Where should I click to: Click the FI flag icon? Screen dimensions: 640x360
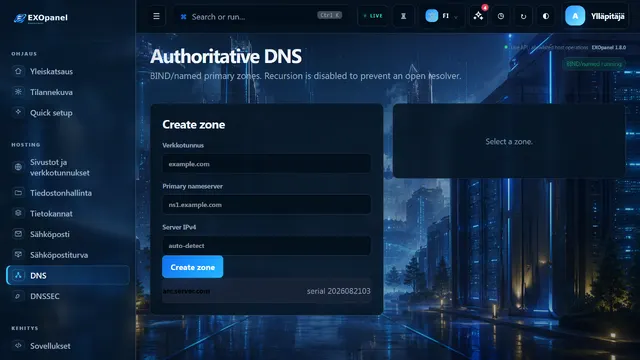(x=431, y=16)
